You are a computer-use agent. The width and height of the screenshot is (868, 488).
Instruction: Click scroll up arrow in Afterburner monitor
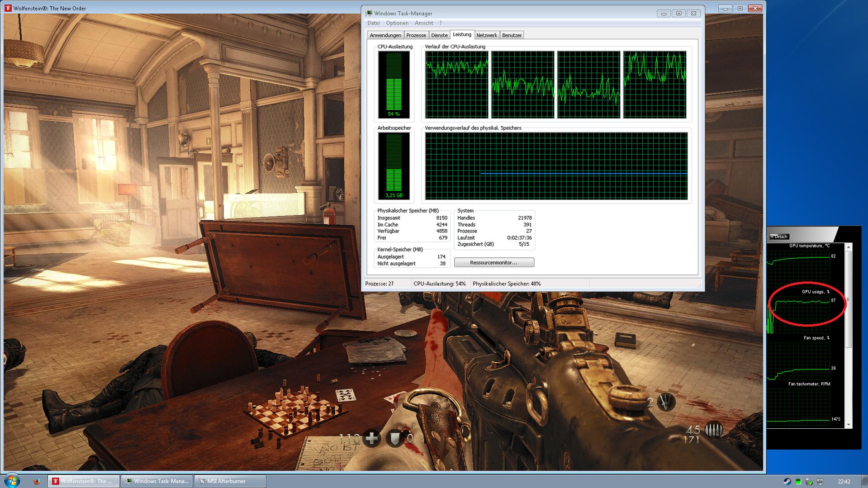tap(849, 247)
